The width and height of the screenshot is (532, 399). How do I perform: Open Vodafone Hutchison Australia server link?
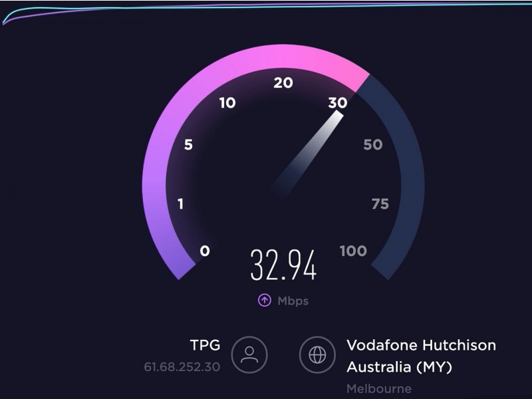pyautogui.click(x=421, y=356)
